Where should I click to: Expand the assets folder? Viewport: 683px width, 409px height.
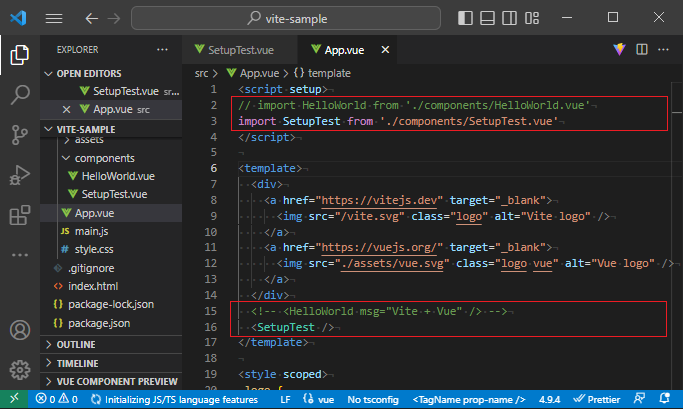(x=89, y=140)
